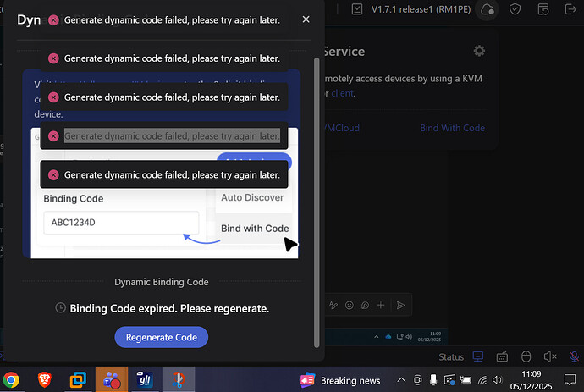Click the mouse status icon

525,356
